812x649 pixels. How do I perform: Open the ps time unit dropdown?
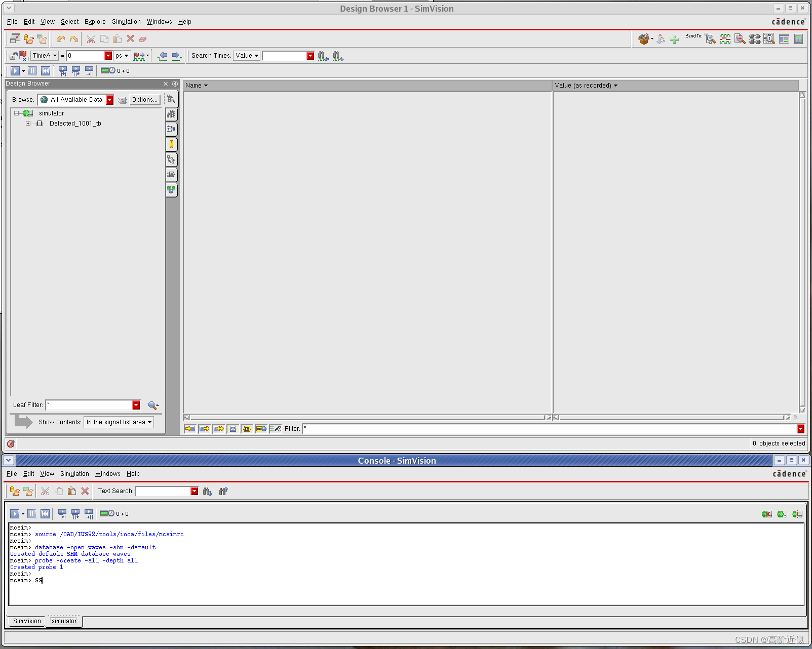pos(122,56)
